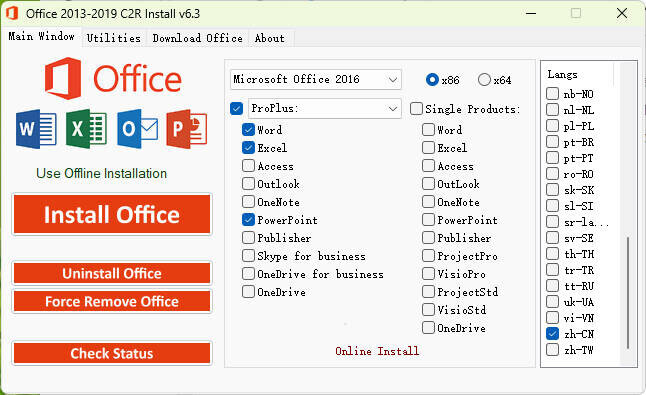Check OneNote under ProPlus
The width and height of the screenshot is (646, 395).
coord(248,202)
